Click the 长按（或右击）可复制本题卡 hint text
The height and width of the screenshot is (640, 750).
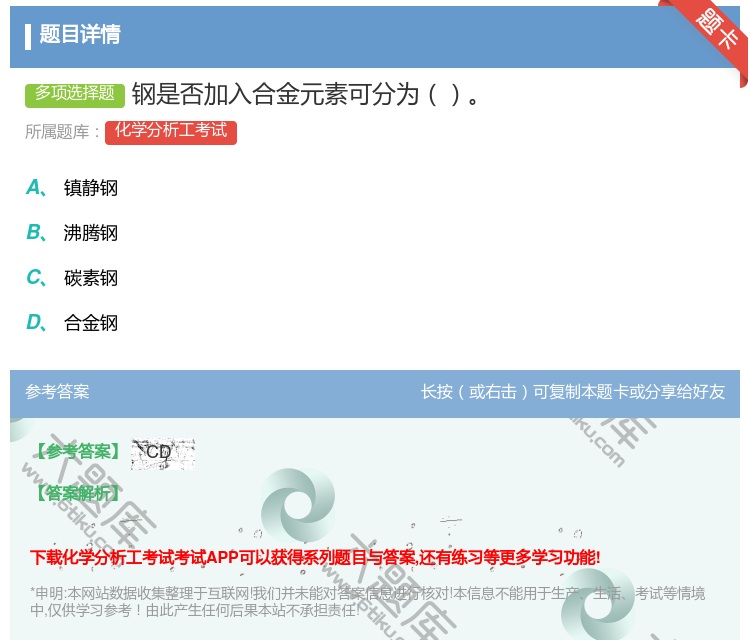click(573, 392)
